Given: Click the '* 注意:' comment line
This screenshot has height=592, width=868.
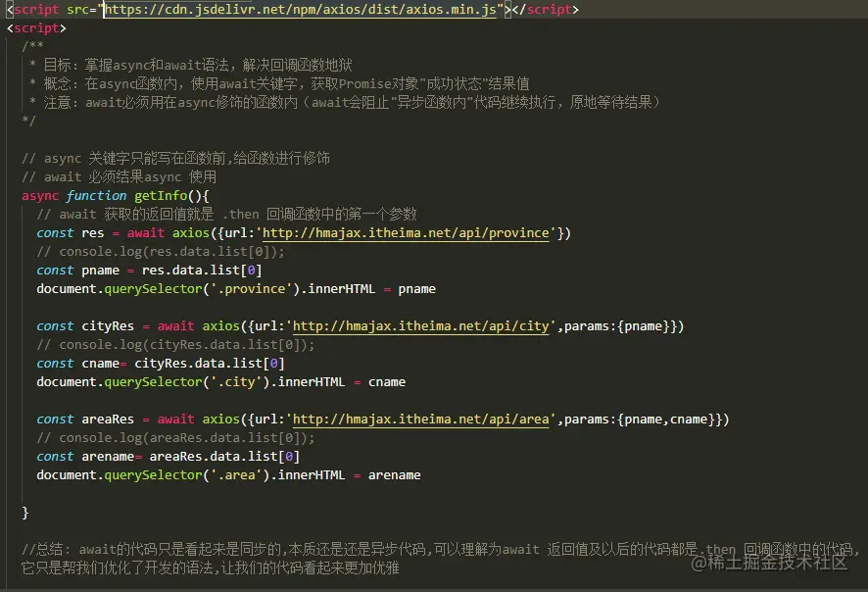Looking at the screenshot, I should coord(344,103).
